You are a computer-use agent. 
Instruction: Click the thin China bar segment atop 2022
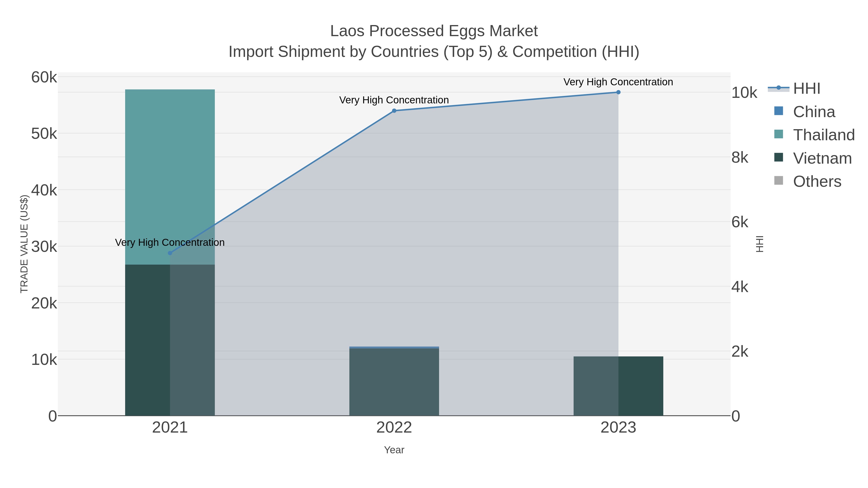coord(394,348)
